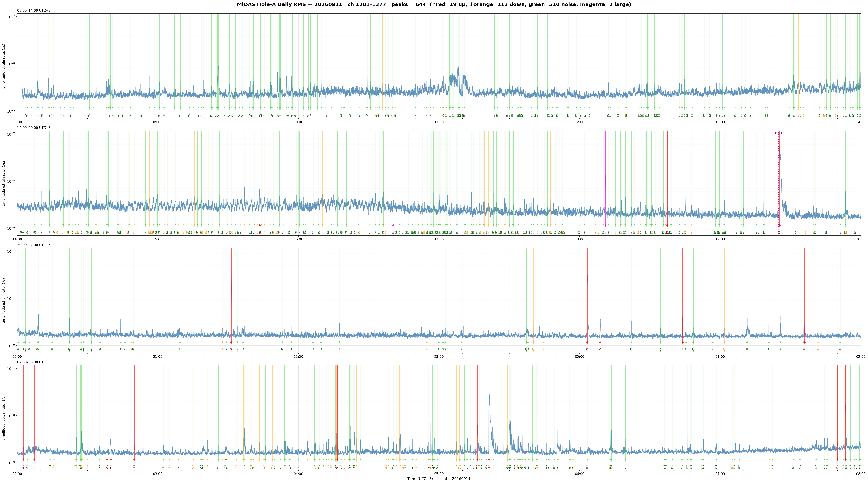
Task: Click the green peak number label "504"
Action: pyautogui.click(x=163, y=467)
